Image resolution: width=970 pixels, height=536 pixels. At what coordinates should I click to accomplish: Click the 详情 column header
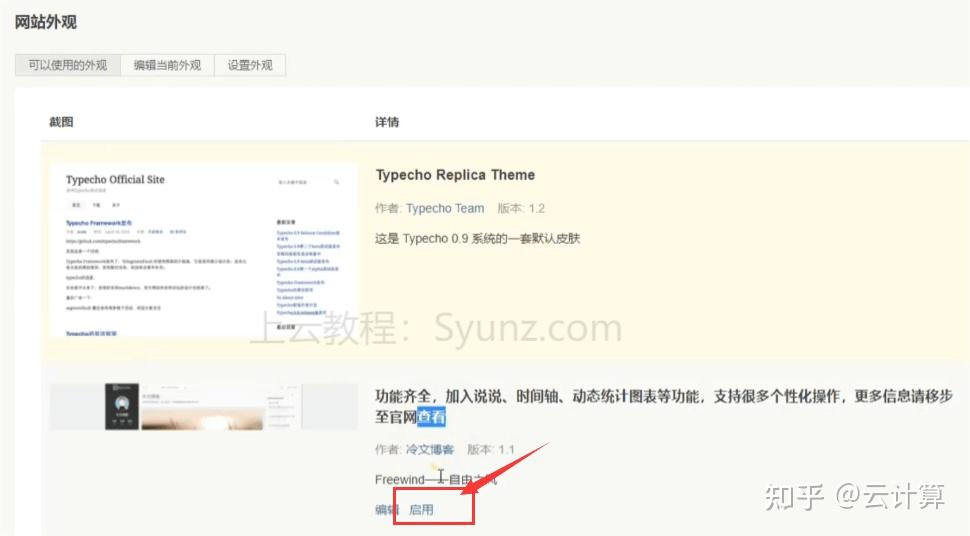tap(387, 122)
